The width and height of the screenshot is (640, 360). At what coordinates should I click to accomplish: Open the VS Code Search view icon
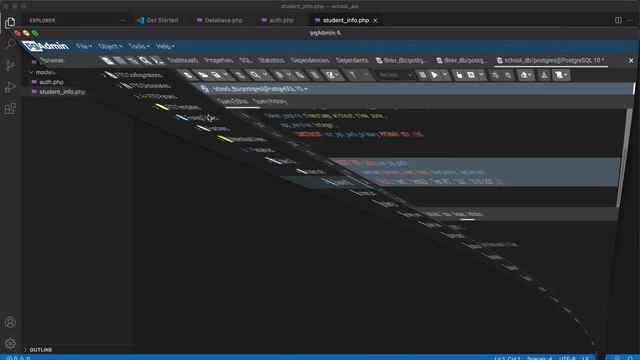pyautogui.click(x=10, y=44)
